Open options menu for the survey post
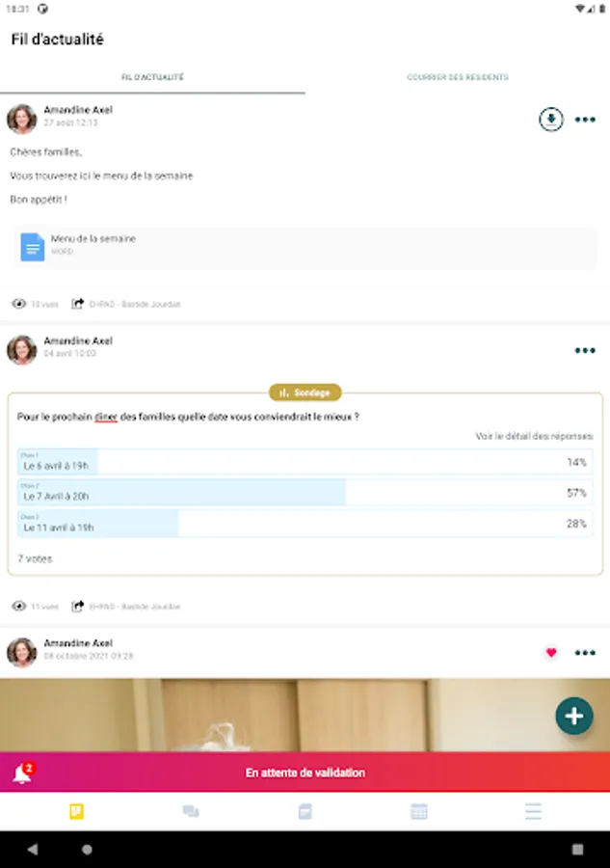The height and width of the screenshot is (868, 610). pos(585,350)
